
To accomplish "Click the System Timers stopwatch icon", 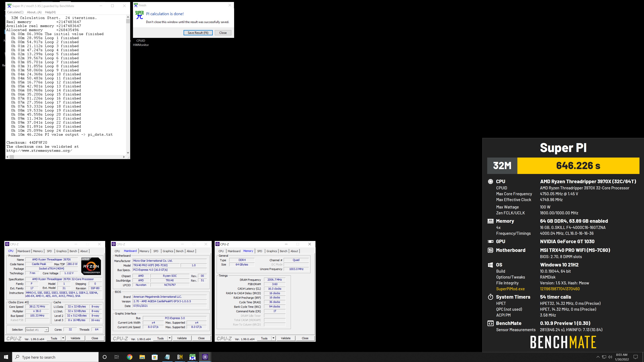I will (x=490, y=297).
